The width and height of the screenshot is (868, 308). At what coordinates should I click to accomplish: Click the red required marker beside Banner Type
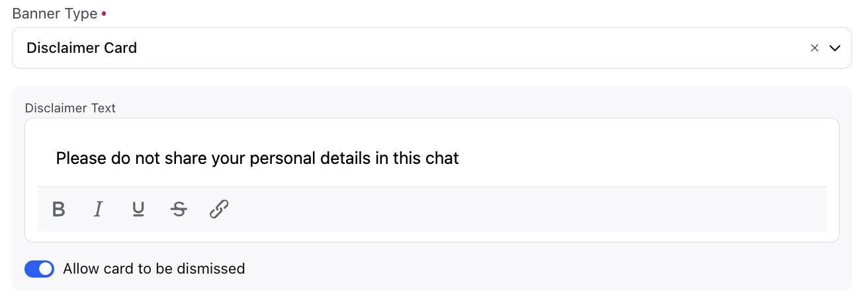tap(104, 12)
